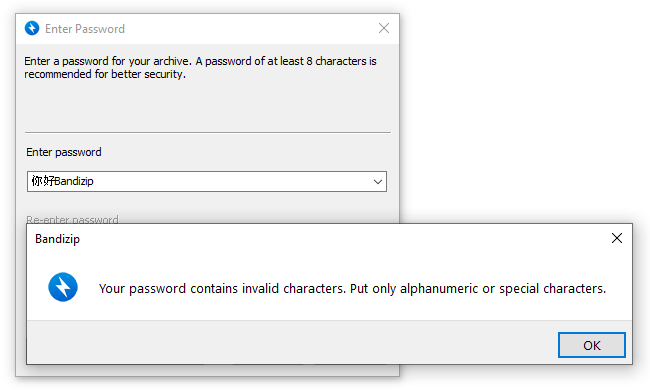
Task: Click the "Bandizip" title of the message box
Action: (x=57, y=239)
